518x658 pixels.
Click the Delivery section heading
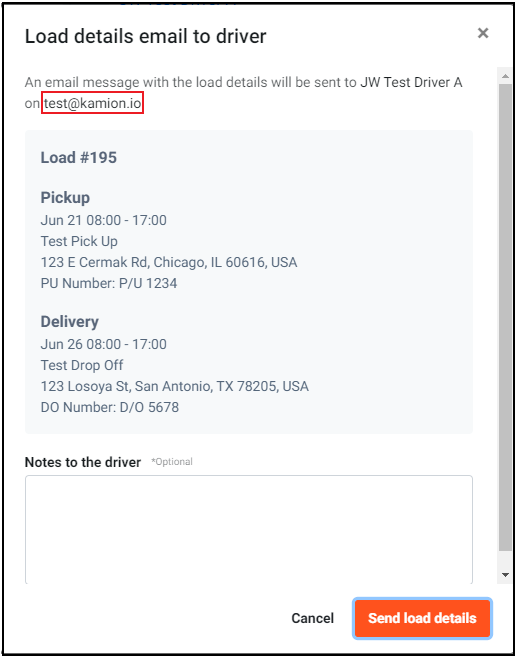pyautogui.click(x=70, y=321)
